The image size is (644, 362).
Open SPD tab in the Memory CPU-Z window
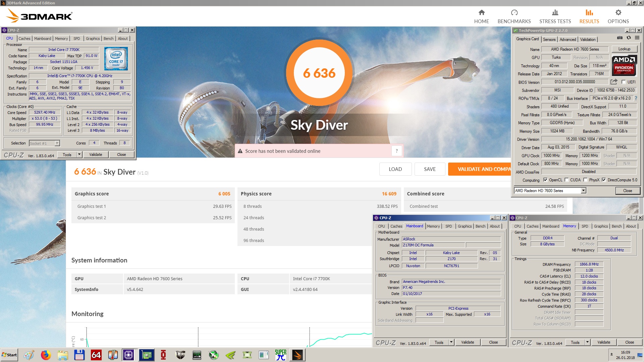585,226
